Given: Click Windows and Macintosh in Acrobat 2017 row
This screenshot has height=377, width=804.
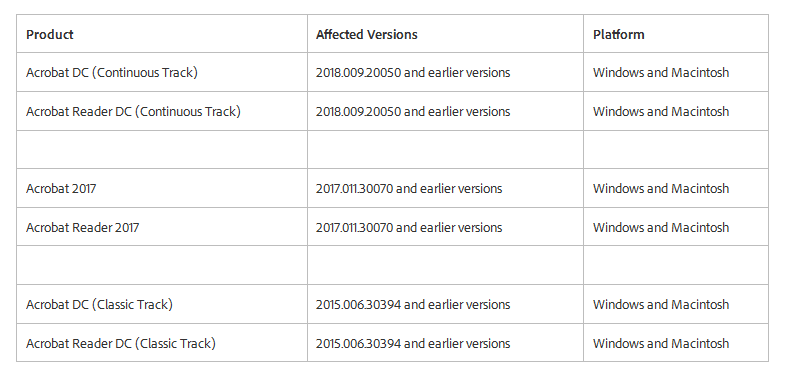Looking at the screenshot, I should [661, 188].
